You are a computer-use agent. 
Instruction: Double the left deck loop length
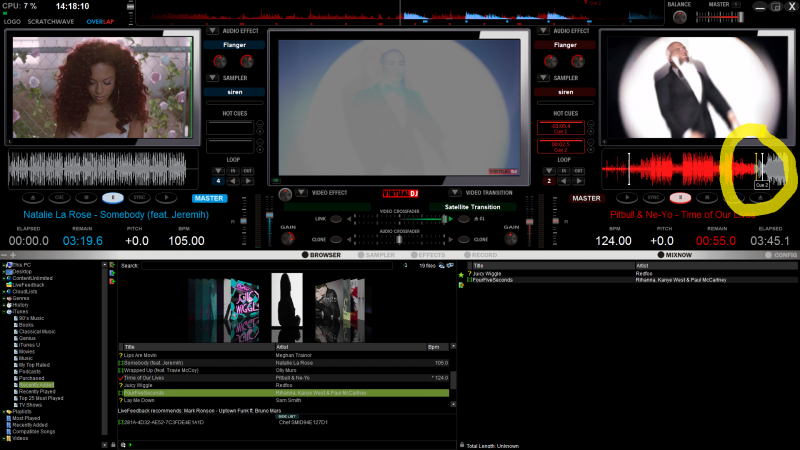[248, 181]
